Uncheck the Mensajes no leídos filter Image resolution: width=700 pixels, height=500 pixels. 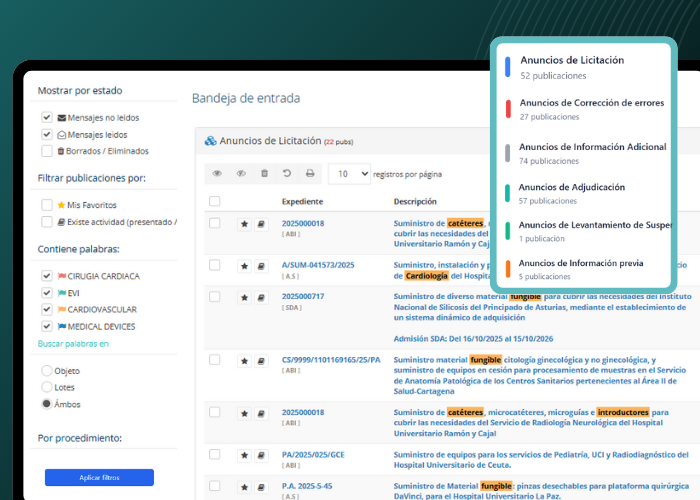tap(47, 117)
